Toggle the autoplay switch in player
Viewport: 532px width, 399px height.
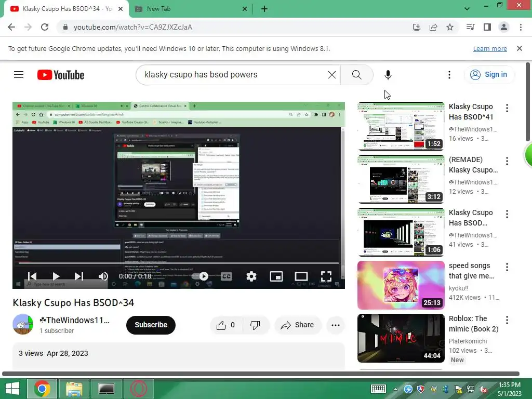click(200, 276)
